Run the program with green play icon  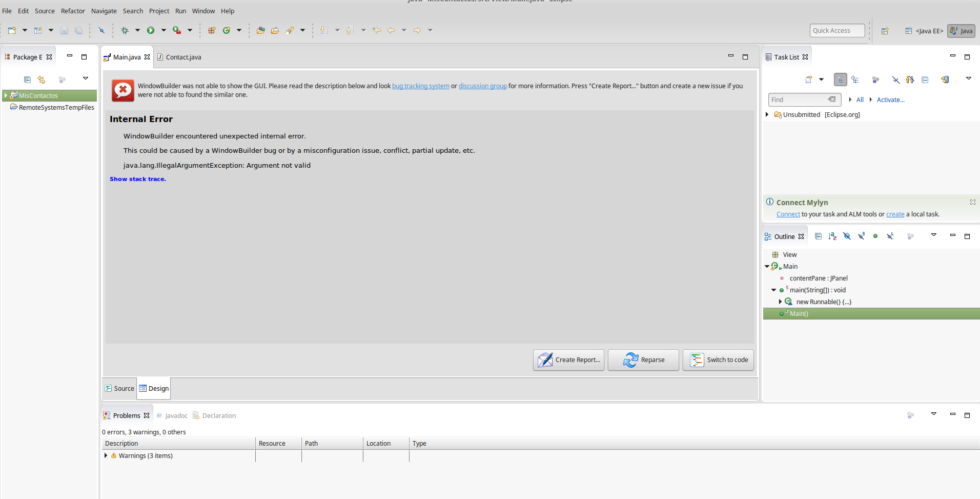(151, 30)
